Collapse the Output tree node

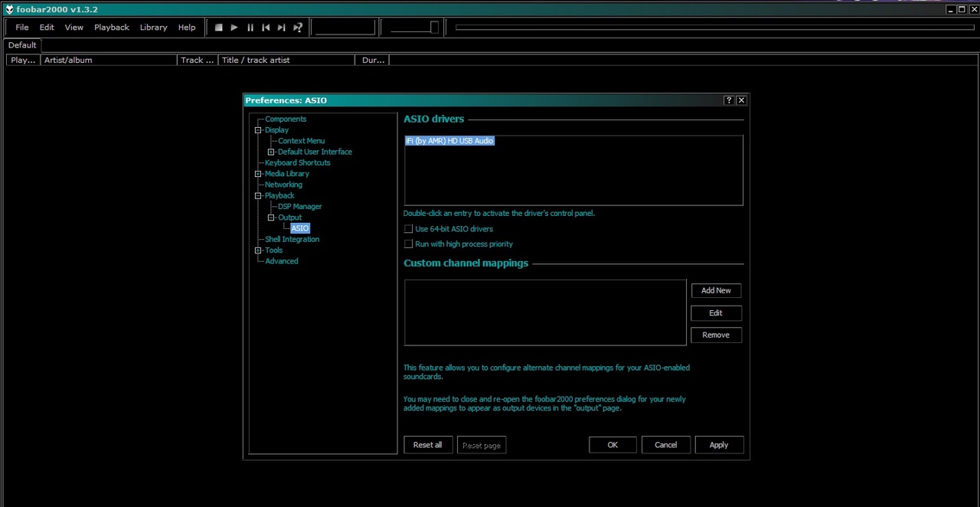pos(271,218)
